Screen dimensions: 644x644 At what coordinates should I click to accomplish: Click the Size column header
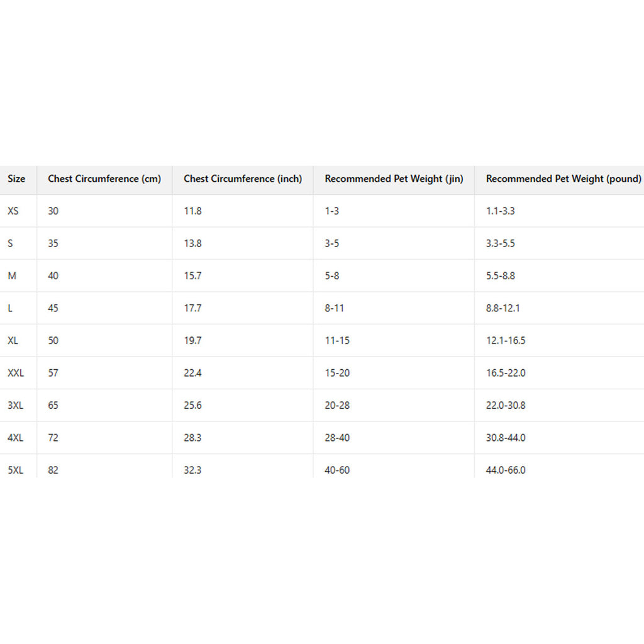click(16, 179)
